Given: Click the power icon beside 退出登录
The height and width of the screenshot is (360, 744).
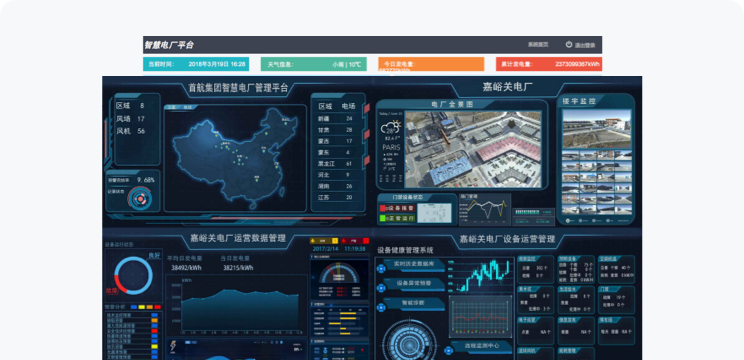Looking at the screenshot, I should (568, 45).
